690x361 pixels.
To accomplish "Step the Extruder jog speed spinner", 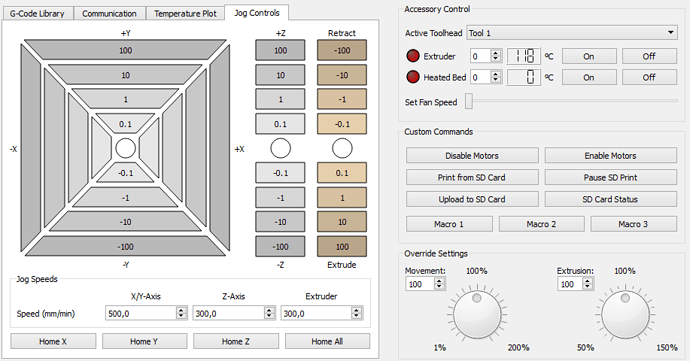I will click(357, 313).
